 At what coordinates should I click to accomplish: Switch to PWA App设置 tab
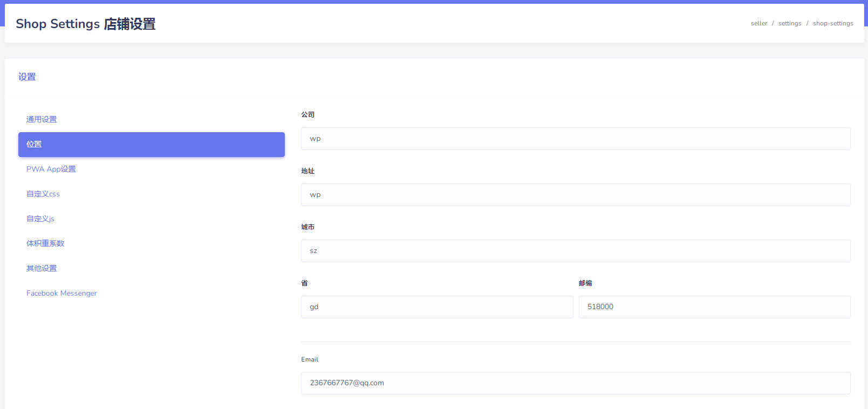tap(51, 169)
